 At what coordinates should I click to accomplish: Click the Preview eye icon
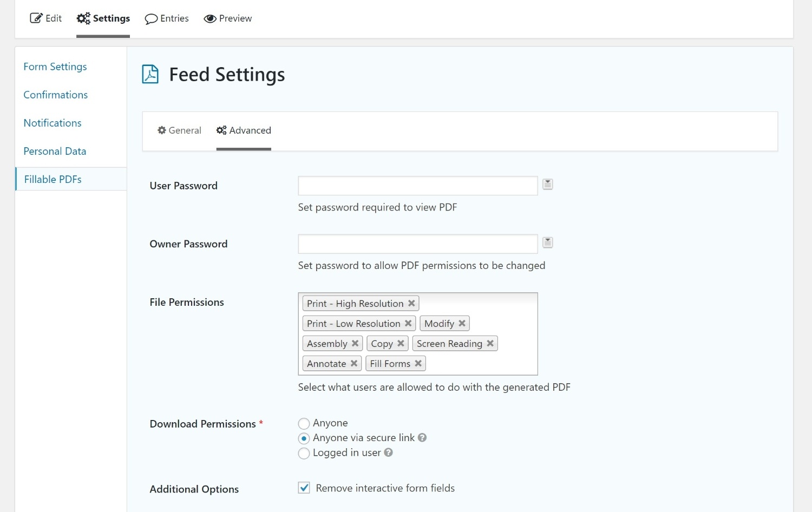click(x=210, y=18)
